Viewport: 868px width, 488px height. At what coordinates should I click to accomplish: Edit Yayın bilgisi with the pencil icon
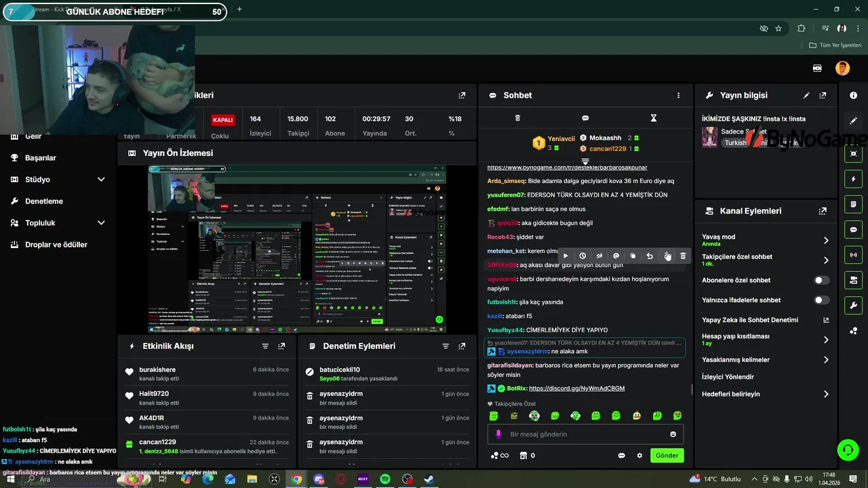coord(806,96)
